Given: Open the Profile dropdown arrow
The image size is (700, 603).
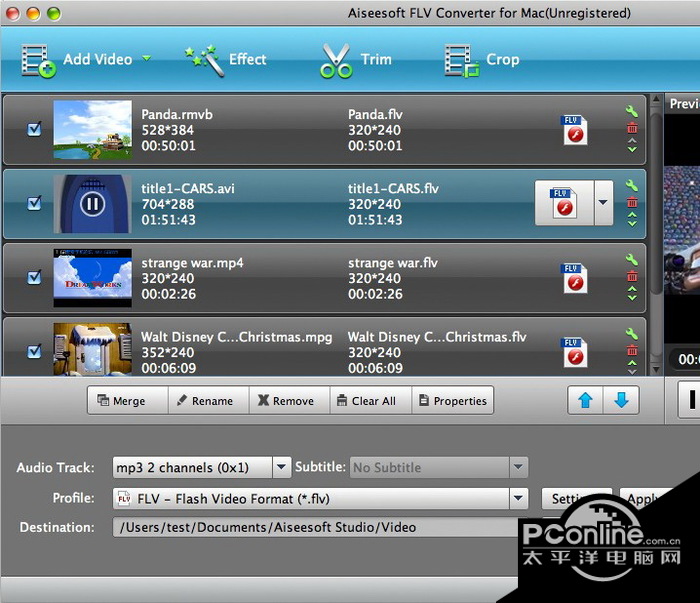Looking at the screenshot, I should click(x=518, y=498).
